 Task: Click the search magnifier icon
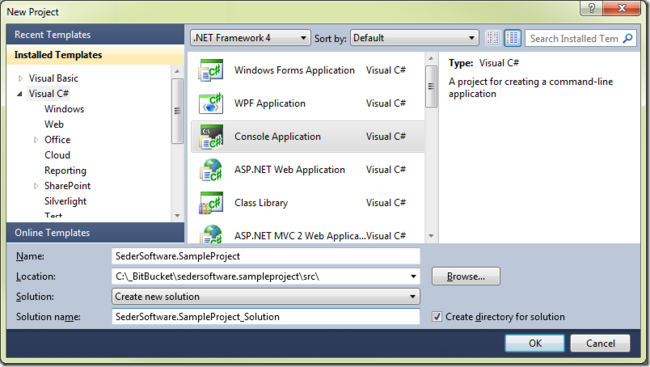[x=628, y=38]
